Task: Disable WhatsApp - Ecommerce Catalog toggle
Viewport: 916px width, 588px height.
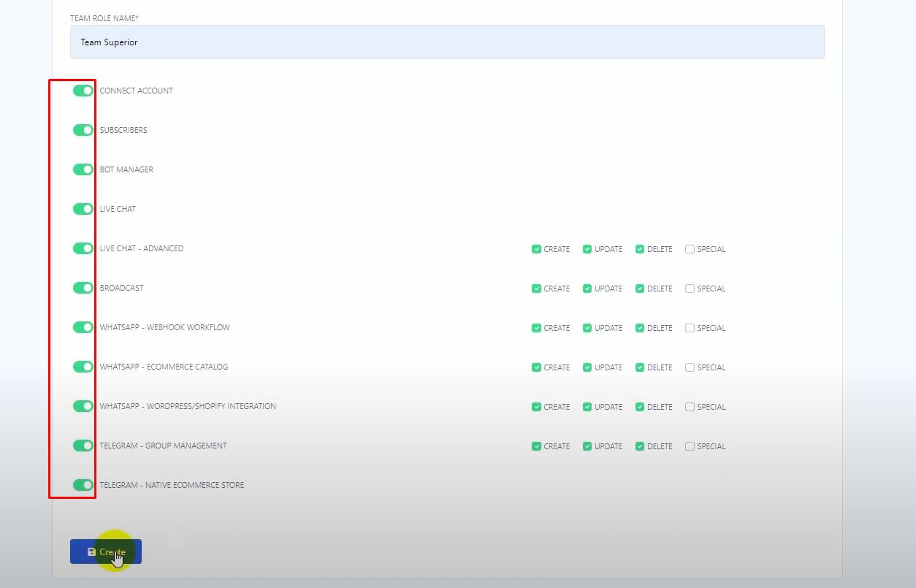Action: click(x=83, y=367)
